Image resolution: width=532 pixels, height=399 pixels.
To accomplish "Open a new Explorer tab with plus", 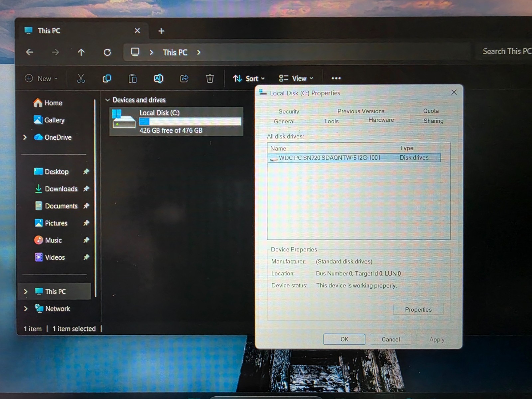I will [161, 31].
